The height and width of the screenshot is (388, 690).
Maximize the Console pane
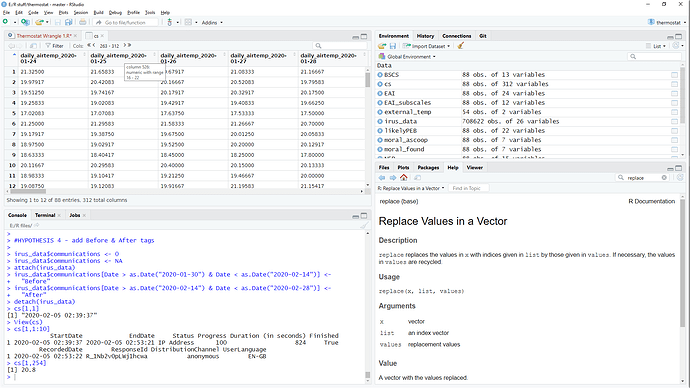[x=364, y=216]
